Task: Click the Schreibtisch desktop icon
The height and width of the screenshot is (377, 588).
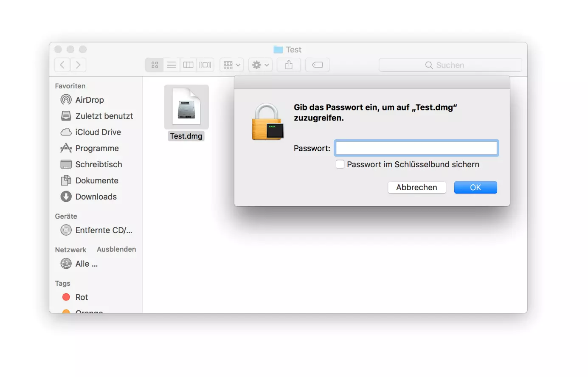Action: point(66,164)
